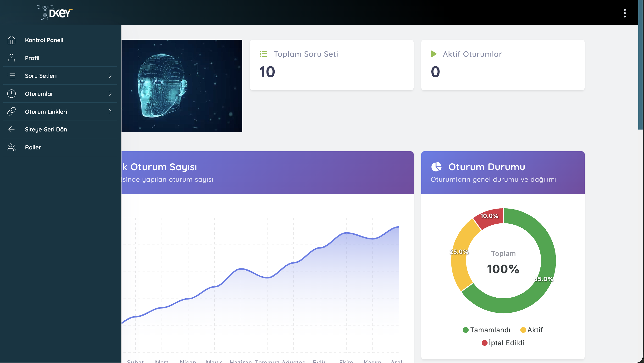Toggle the İptal Edildi legend entry

point(503,343)
